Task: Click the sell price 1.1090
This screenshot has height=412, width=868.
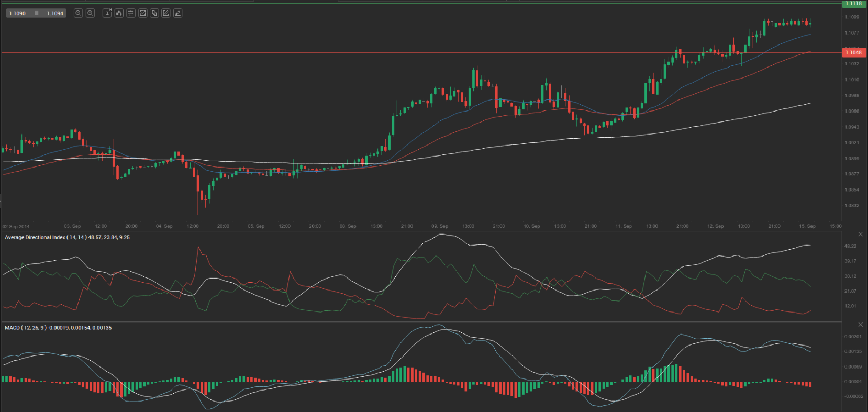Action: [17, 13]
